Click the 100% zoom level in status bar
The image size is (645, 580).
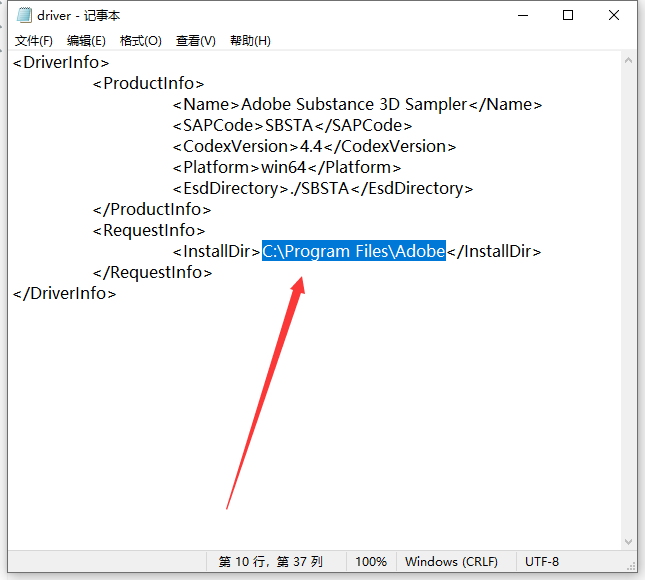pyautogui.click(x=371, y=562)
